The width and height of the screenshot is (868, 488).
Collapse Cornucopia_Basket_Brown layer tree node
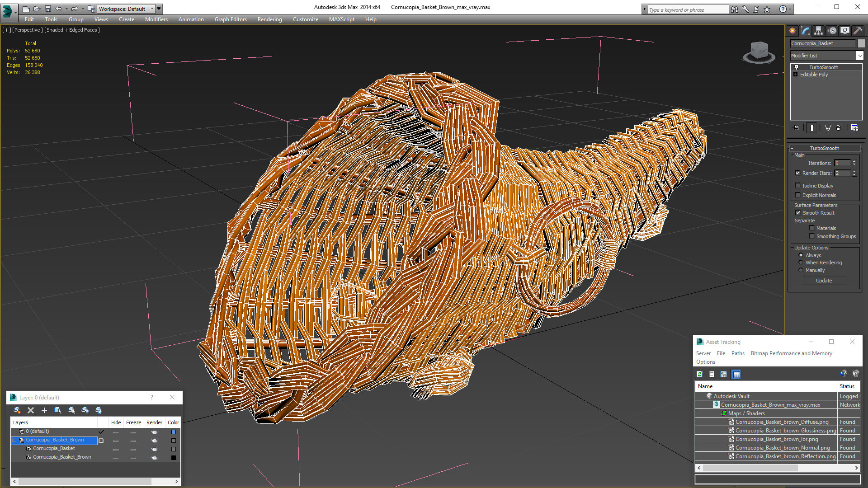tap(14, 440)
